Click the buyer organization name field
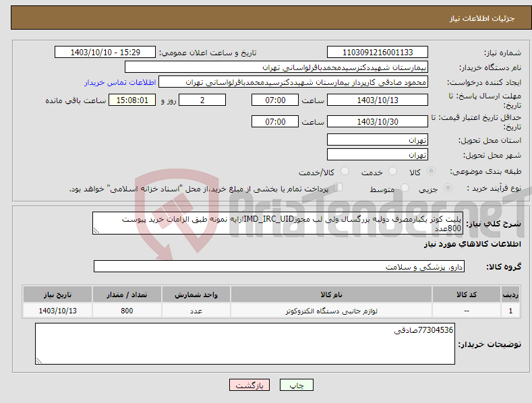532x403 pixels. 276,67
